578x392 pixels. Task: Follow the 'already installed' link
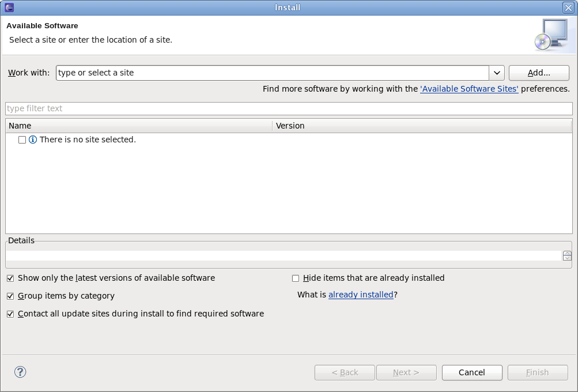361,295
